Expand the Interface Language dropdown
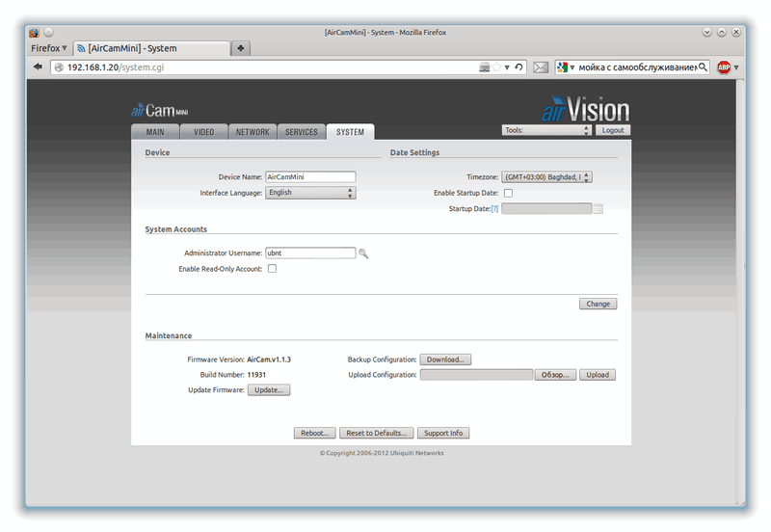 coord(310,193)
